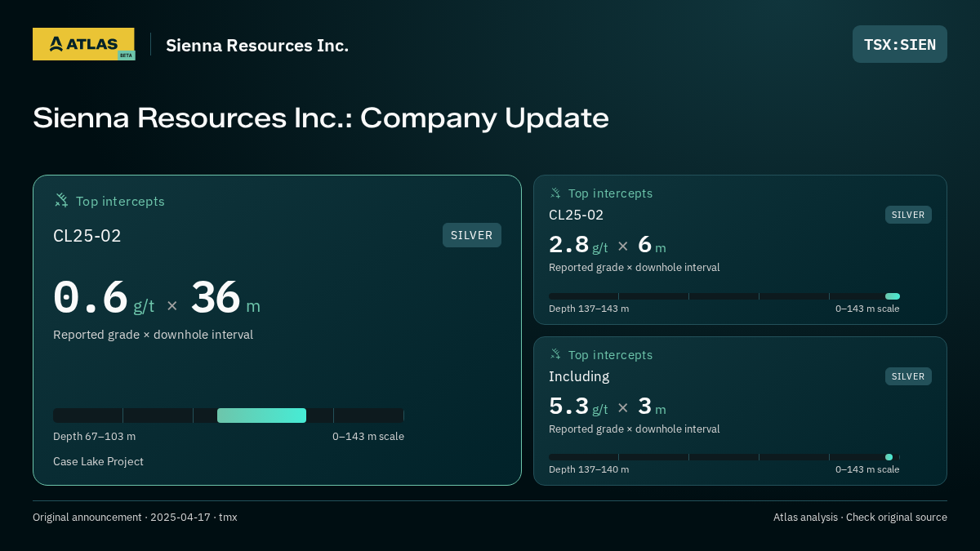
Task: Click the Sienna Resources Inc. header name
Action: (257, 46)
